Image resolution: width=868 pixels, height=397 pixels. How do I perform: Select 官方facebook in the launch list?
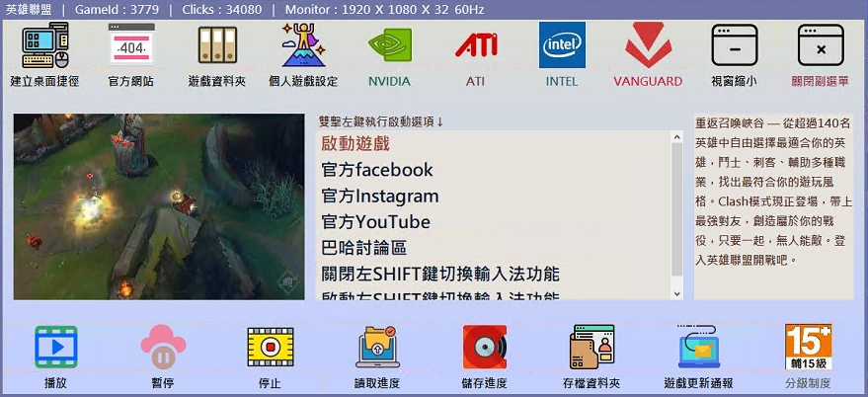click(x=493, y=170)
